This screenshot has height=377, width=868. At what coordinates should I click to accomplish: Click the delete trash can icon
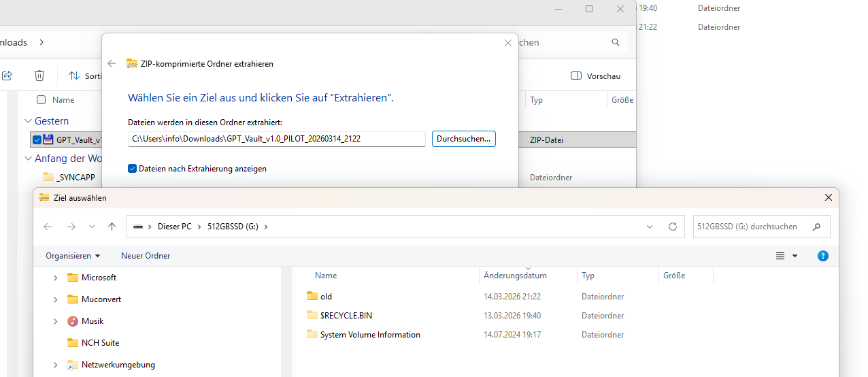pyautogui.click(x=39, y=76)
